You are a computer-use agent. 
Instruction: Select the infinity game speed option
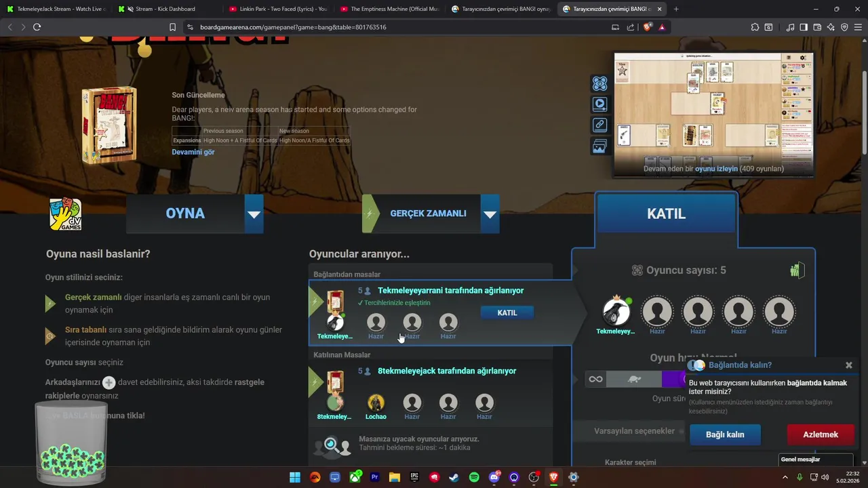coord(595,379)
